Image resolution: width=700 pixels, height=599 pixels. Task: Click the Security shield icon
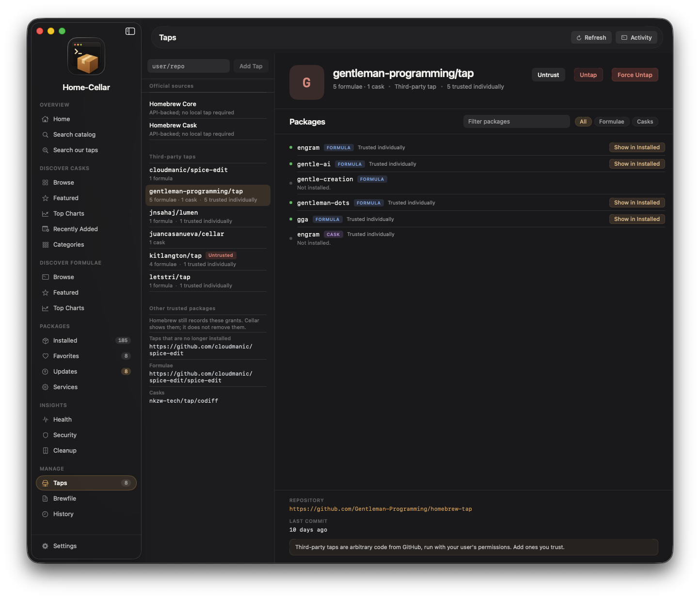coord(45,435)
